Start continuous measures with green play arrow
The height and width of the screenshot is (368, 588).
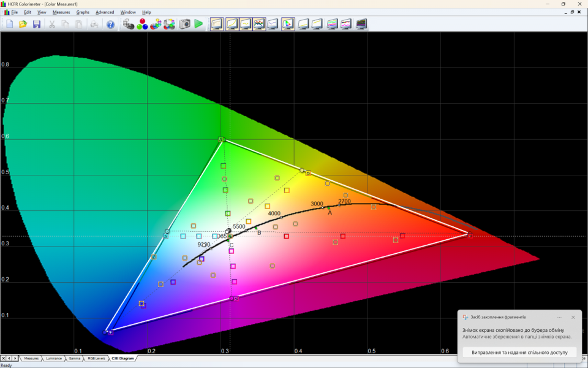pyautogui.click(x=198, y=24)
